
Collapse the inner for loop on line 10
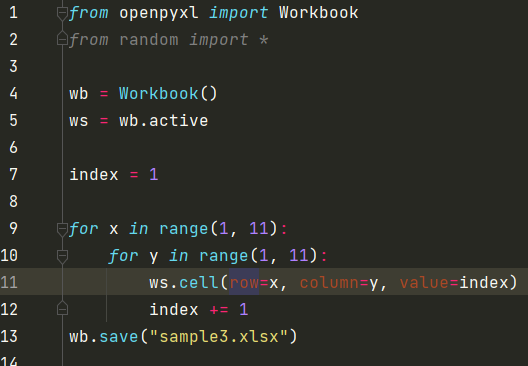tap(62, 257)
